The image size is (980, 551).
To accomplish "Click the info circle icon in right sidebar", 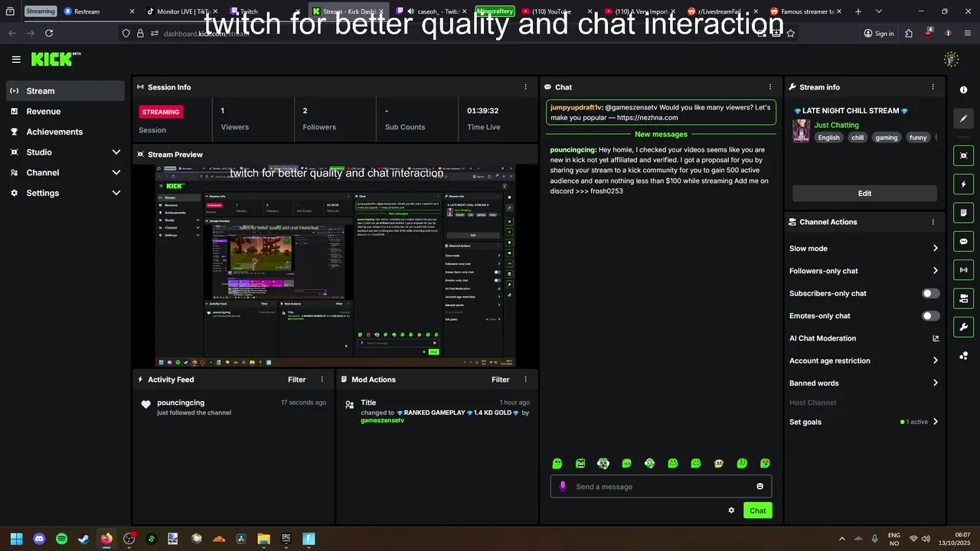I will (x=963, y=90).
